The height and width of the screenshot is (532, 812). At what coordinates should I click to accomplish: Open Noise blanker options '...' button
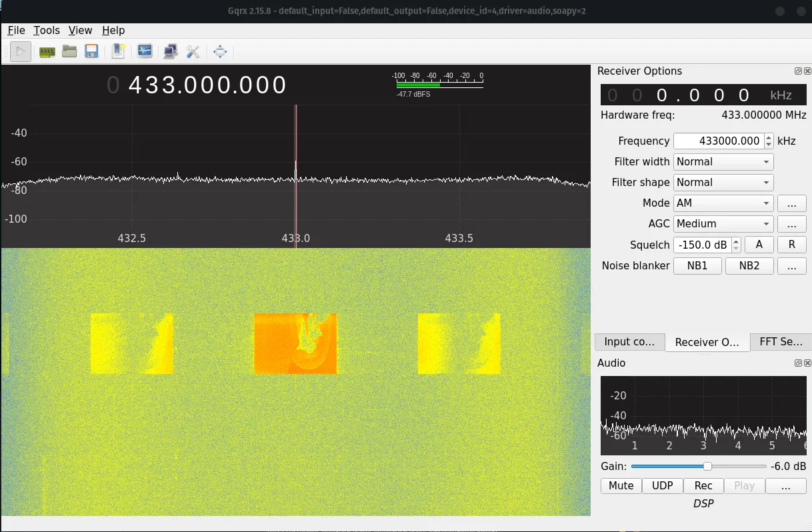792,266
